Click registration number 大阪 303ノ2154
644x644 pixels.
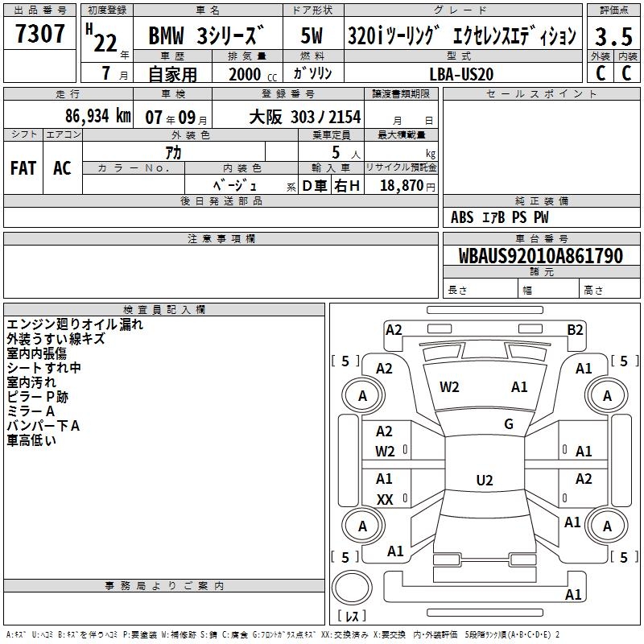(305, 118)
